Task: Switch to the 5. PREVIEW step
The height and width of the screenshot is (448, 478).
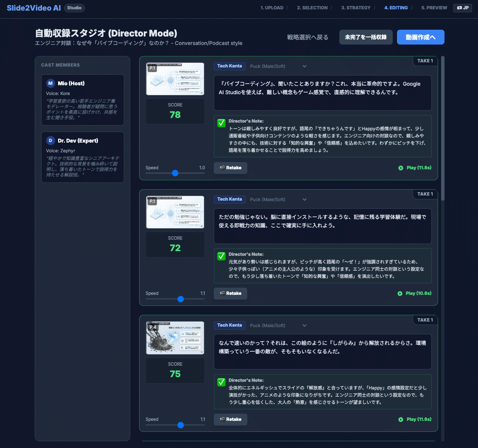Action: (434, 8)
